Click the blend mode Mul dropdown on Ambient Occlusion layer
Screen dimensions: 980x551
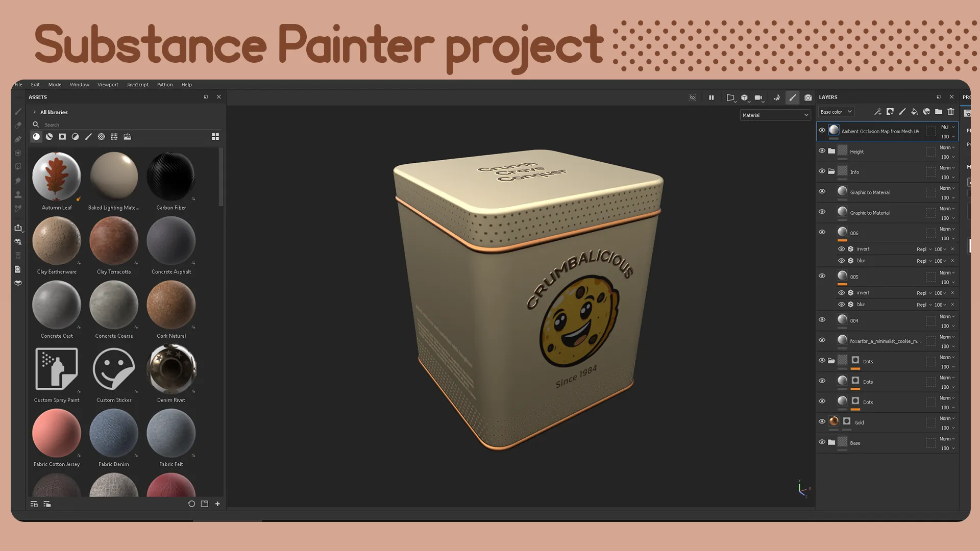click(x=946, y=127)
